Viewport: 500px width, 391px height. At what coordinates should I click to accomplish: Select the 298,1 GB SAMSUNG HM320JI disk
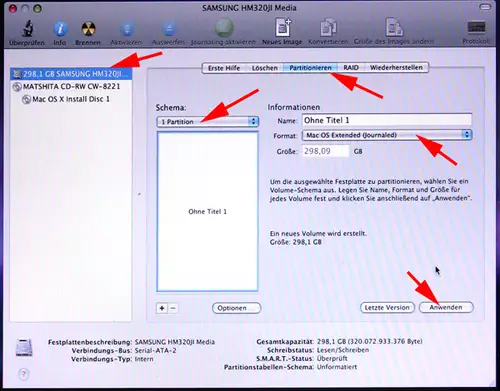tap(71, 74)
